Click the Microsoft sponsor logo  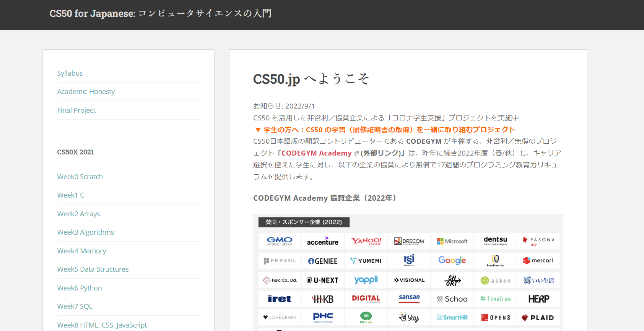pyautogui.click(x=452, y=241)
